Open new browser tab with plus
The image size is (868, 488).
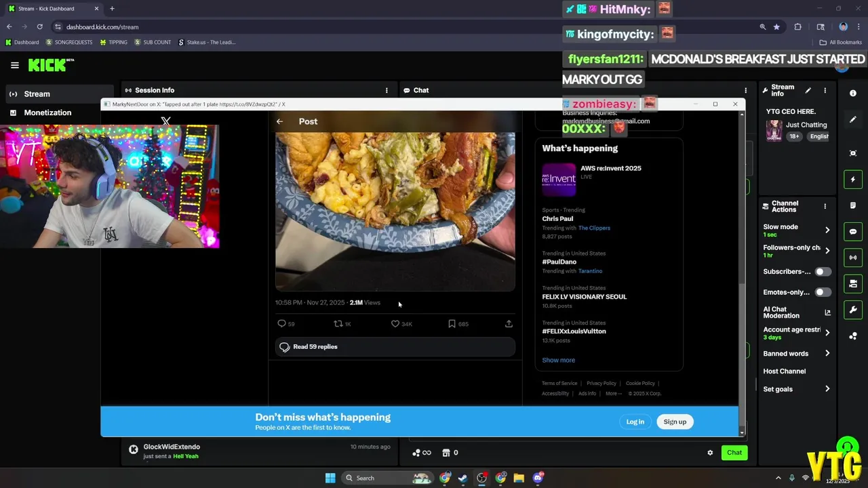[112, 9]
